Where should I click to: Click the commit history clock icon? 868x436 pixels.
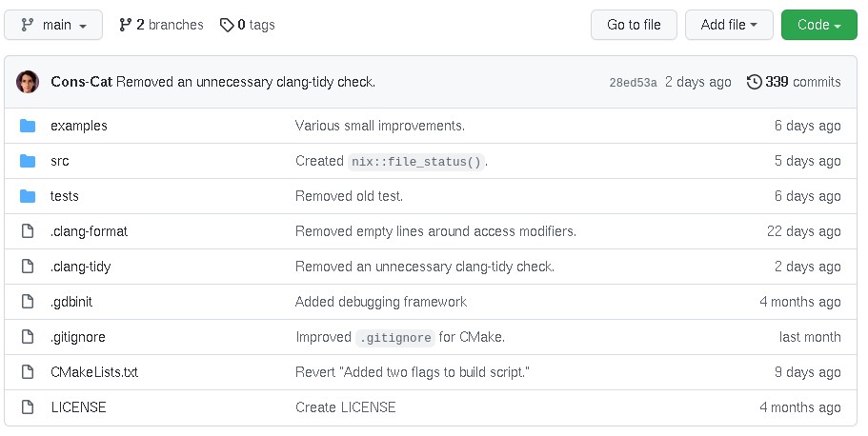tap(755, 82)
